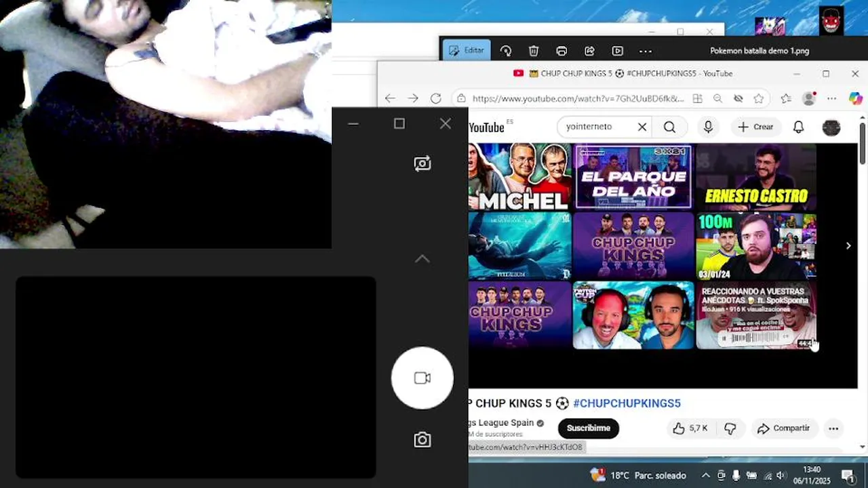This screenshot has height=488, width=868.
Task: Open the apps grid icon in address bar
Action: click(x=697, y=98)
